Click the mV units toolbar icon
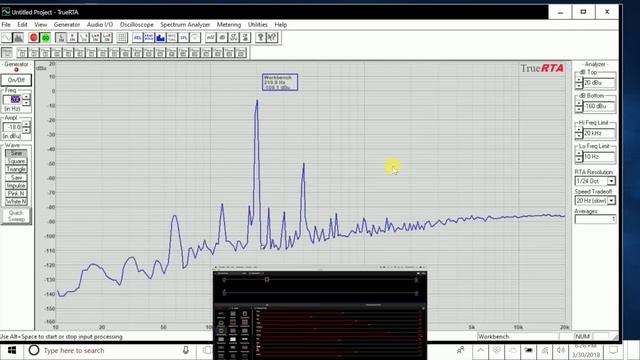The image size is (640, 360). (211, 38)
